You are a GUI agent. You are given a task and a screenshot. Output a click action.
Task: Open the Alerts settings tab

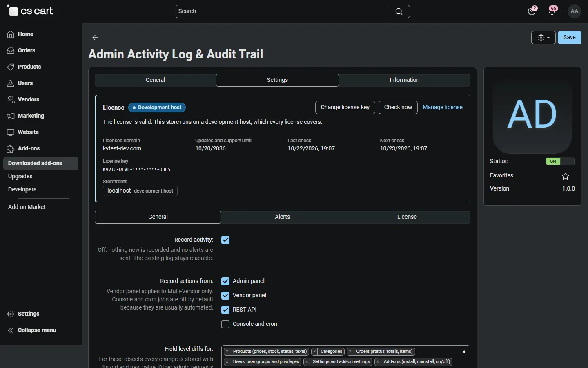click(283, 217)
